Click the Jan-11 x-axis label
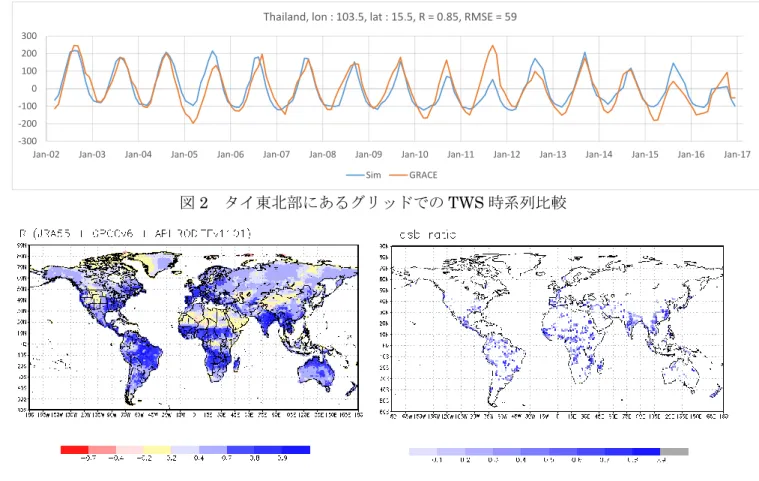 click(460, 154)
